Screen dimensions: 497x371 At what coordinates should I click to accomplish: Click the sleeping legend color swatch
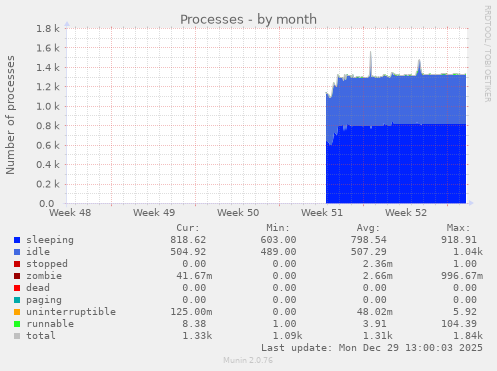pyautogui.click(x=17, y=240)
